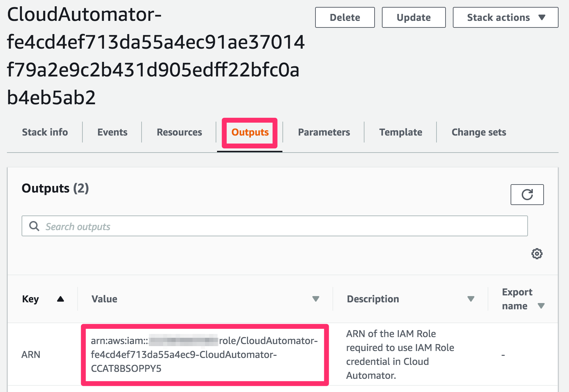Screen dimensions: 569x392
Task: Switch to the Stack info tab
Action: point(45,132)
